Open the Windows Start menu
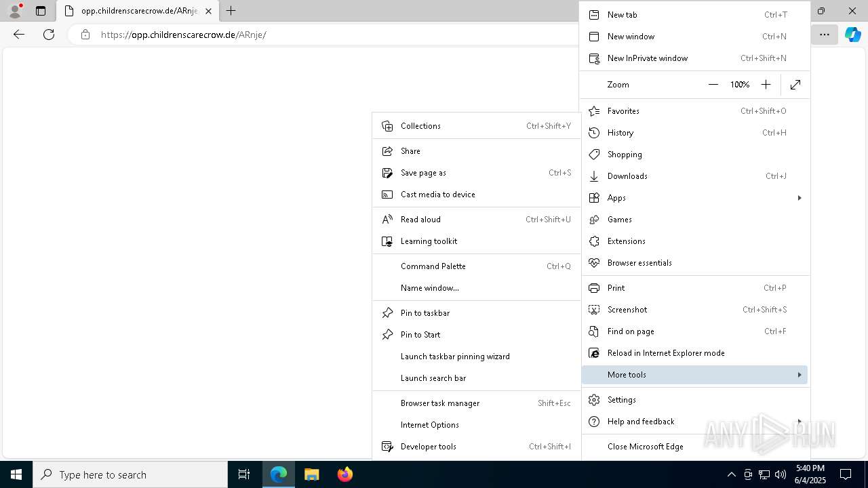 point(16,474)
